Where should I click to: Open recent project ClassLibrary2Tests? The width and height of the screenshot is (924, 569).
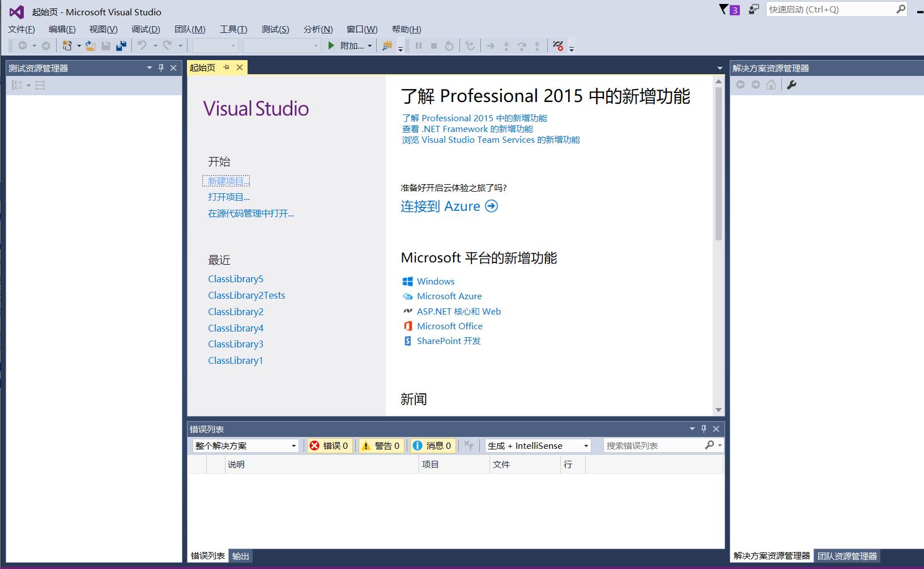coord(246,295)
